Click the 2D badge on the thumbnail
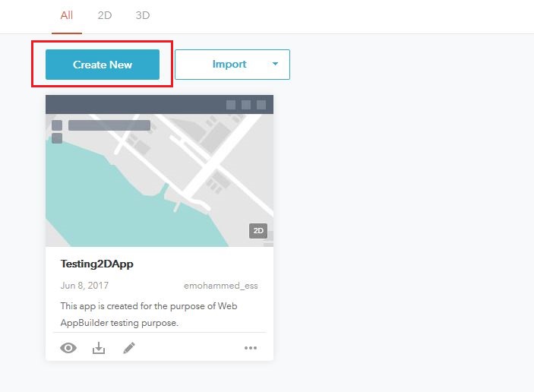534x392 pixels. pyautogui.click(x=258, y=231)
